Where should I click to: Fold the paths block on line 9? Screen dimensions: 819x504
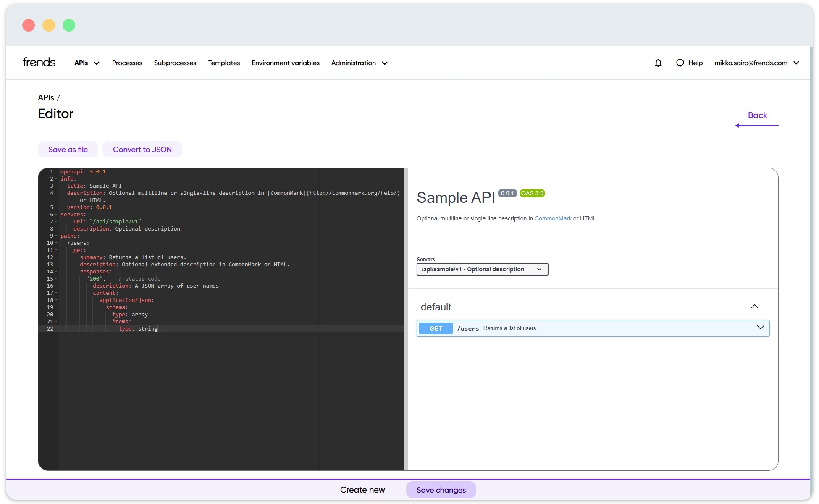[56, 236]
